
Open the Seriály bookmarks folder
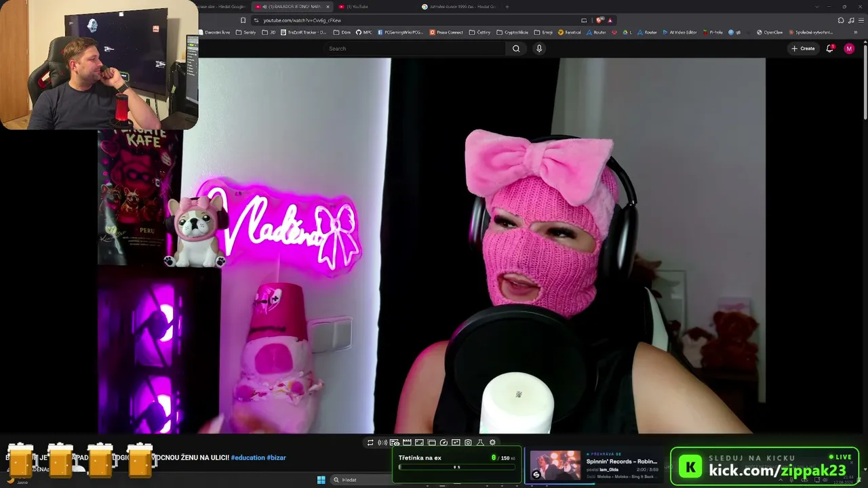[x=246, y=33]
